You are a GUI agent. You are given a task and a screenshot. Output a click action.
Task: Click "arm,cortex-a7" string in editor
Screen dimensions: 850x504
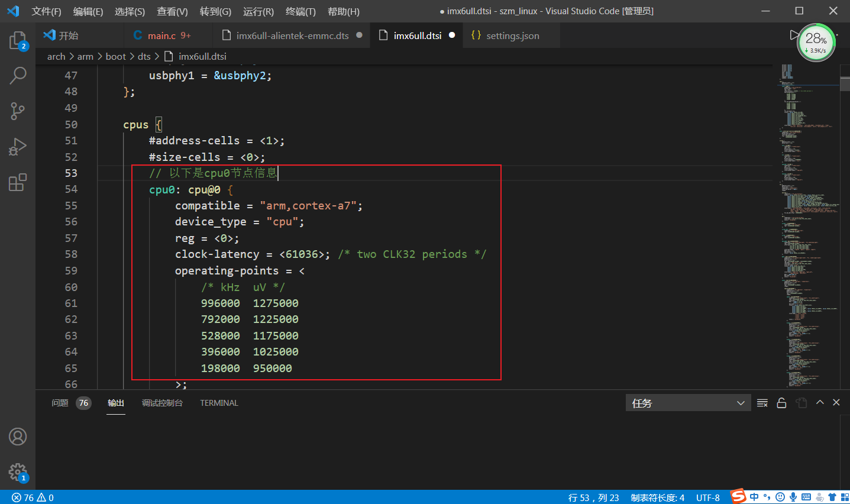pos(308,205)
